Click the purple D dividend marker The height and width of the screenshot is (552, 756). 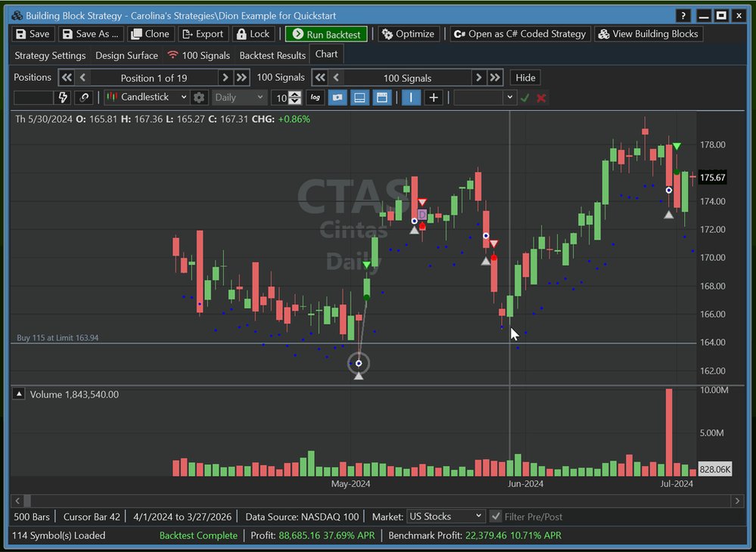click(x=422, y=214)
